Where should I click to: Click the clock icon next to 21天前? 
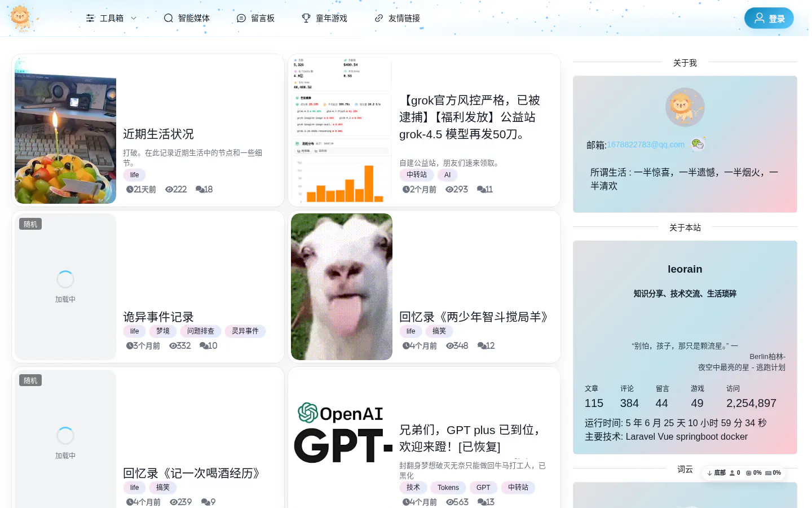[130, 190]
